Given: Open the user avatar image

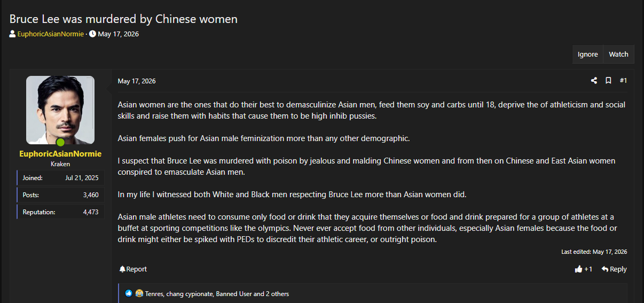Looking at the screenshot, I should [60, 110].
